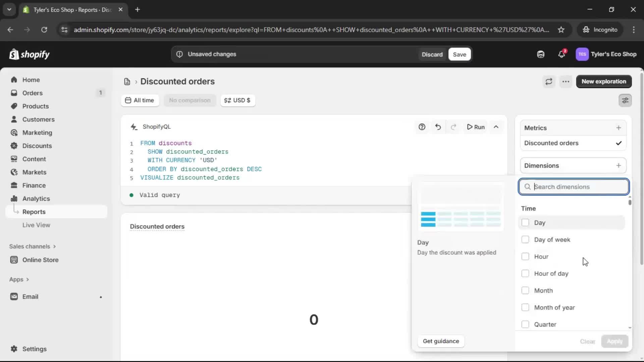Open the USD $ currency selector
This screenshot has width=644, height=362.
pyautogui.click(x=237, y=100)
